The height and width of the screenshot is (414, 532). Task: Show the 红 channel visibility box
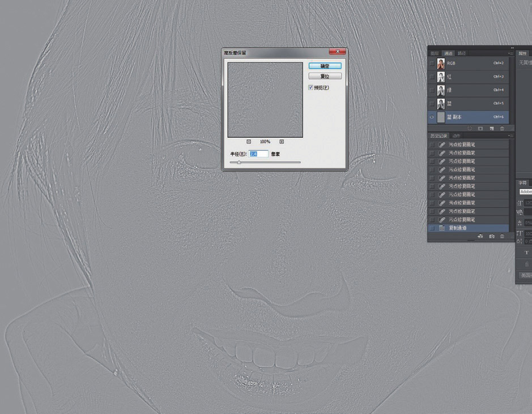pyautogui.click(x=432, y=77)
